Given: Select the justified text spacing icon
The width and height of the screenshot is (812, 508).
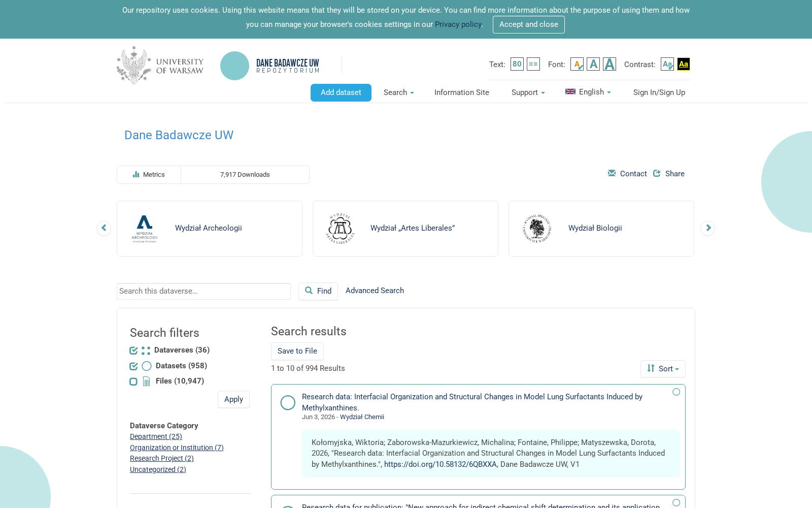Looking at the screenshot, I should point(533,64).
